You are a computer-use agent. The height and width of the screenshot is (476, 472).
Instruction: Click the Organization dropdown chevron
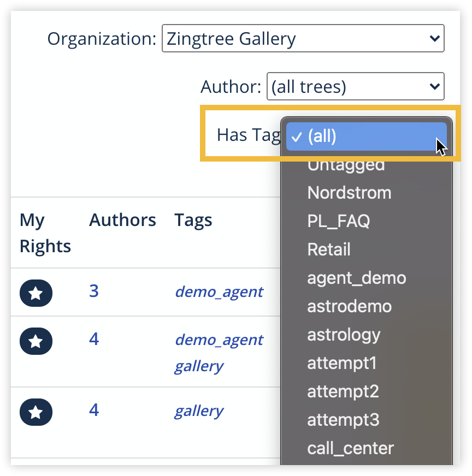pyautogui.click(x=434, y=38)
